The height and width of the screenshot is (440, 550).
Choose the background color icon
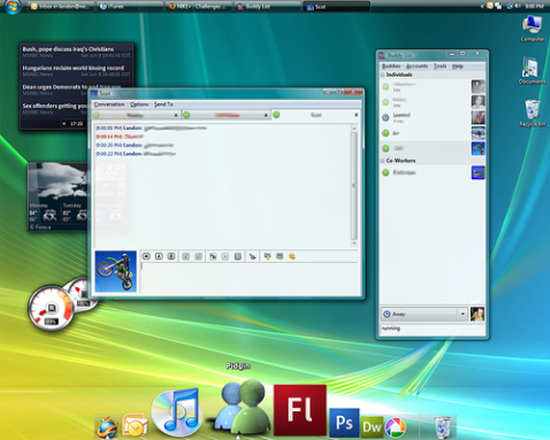[238, 256]
